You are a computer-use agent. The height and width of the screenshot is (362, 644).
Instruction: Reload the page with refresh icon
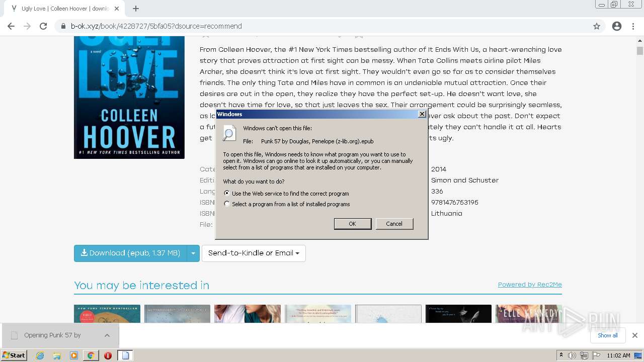coord(43,26)
